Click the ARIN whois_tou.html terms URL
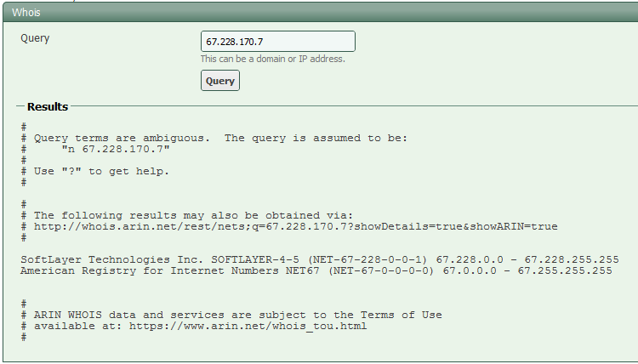 tap(248, 326)
